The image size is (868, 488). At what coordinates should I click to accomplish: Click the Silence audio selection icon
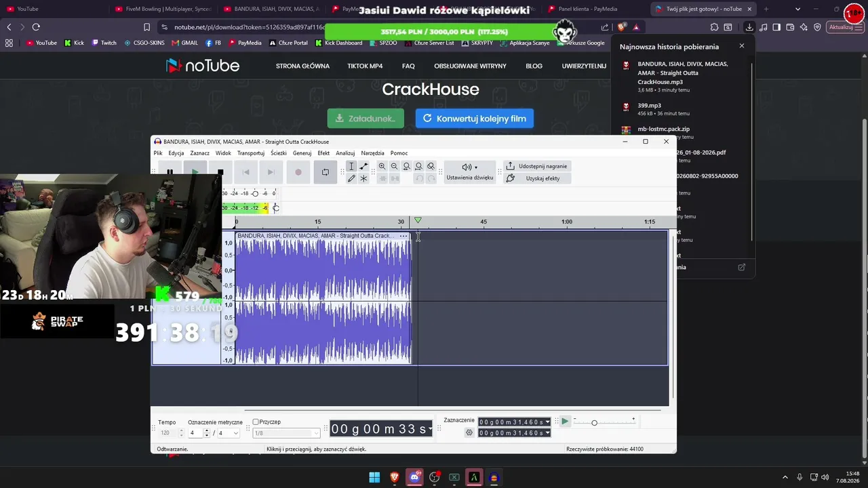click(395, 178)
